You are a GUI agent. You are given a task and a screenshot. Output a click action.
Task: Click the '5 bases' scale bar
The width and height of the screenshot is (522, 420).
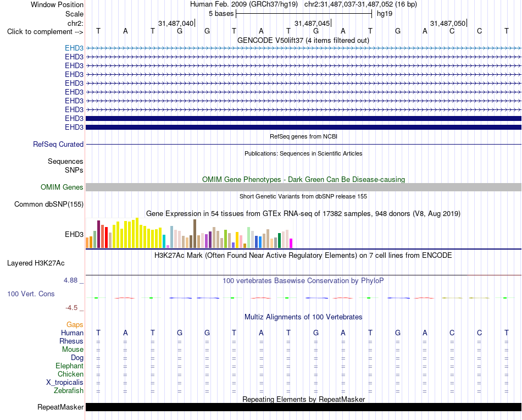[x=304, y=14]
